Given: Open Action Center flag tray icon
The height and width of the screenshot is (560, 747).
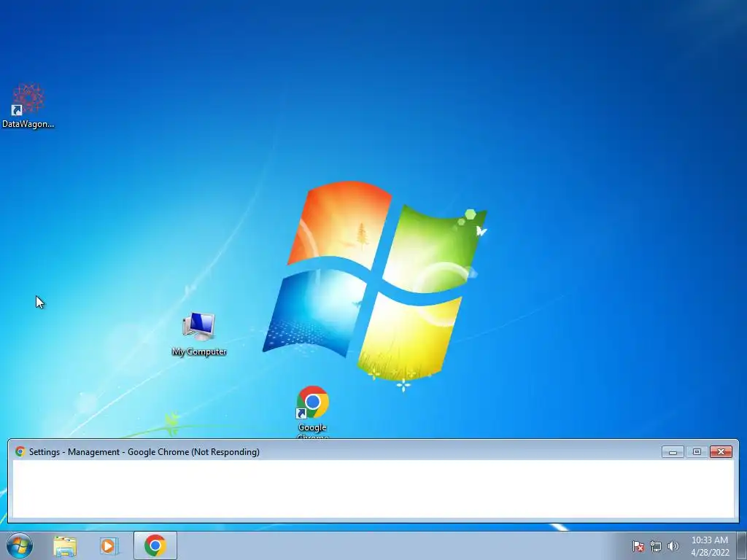Looking at the screenshot, I should [638, 546].
